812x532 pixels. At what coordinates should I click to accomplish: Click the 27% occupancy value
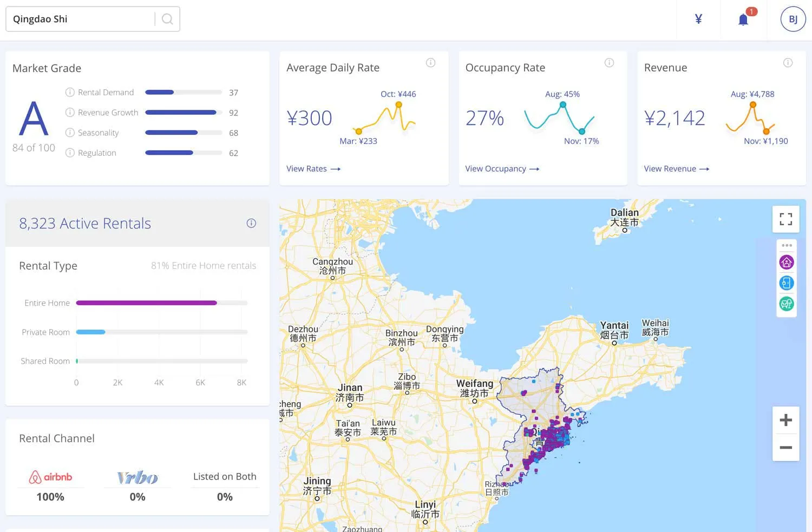coord(484,118)
